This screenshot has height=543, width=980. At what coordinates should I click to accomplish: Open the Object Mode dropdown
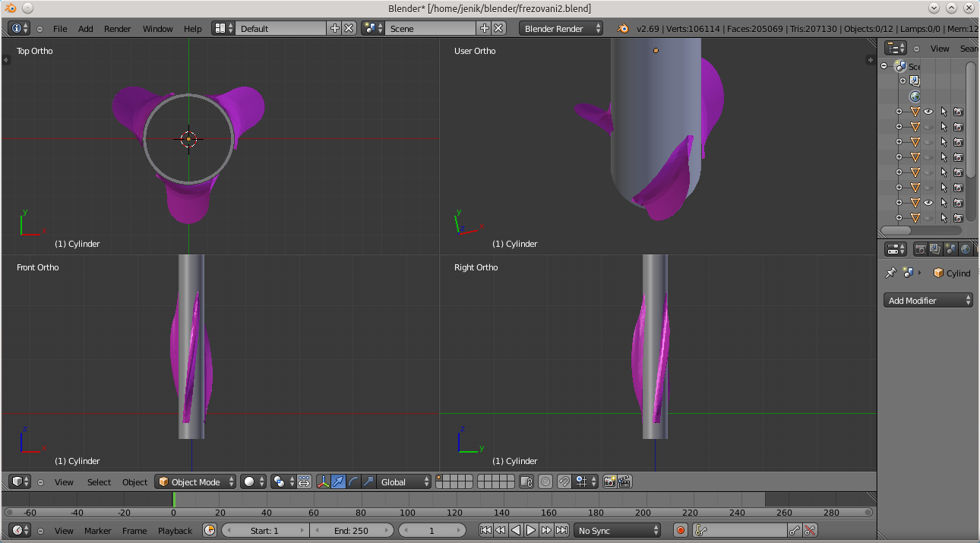[x=195, y=481]
